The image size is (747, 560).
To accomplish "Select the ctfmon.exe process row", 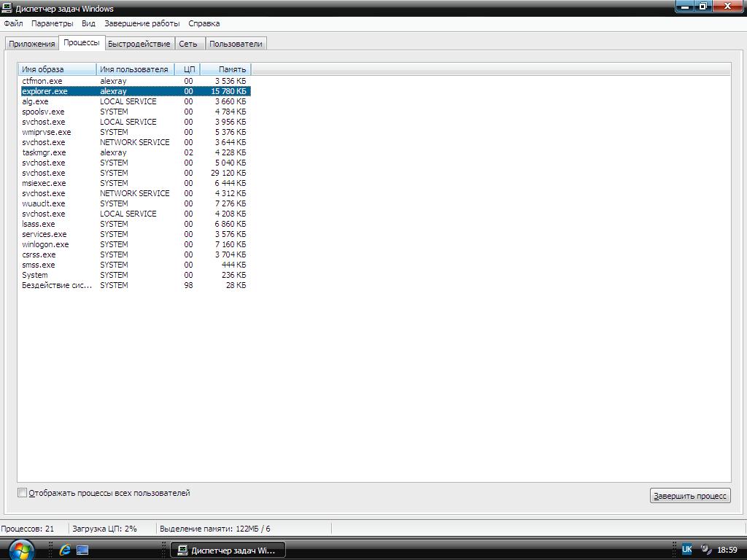I will pyautogui.click(x=135, y=81).
